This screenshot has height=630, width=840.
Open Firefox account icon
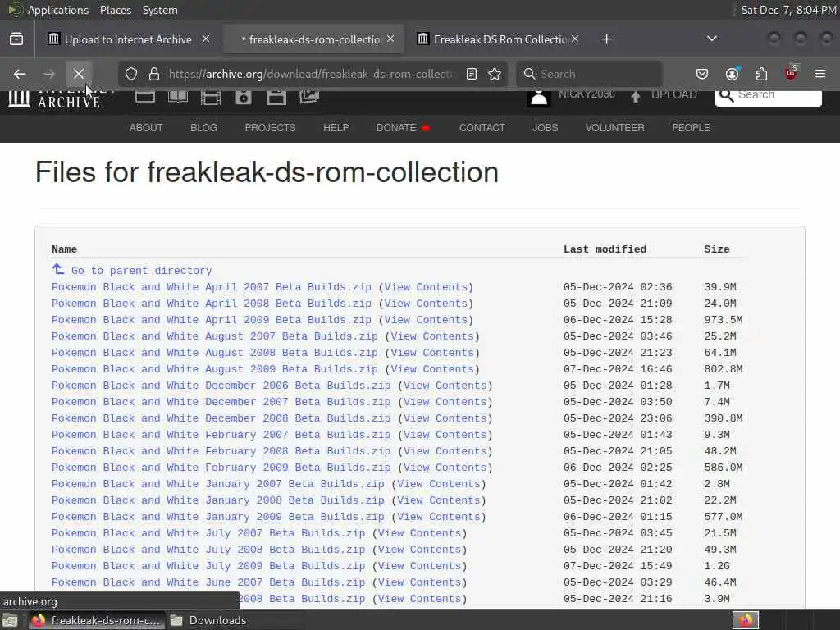coord(733,74)
